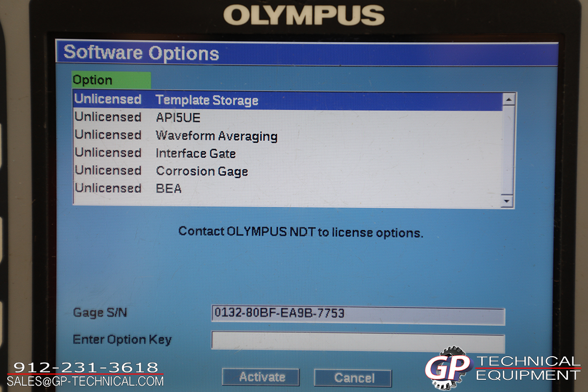588x392 pixels.
Task: Click the OLYMPUS logo on bezel
Action: (x=304, y=15)
